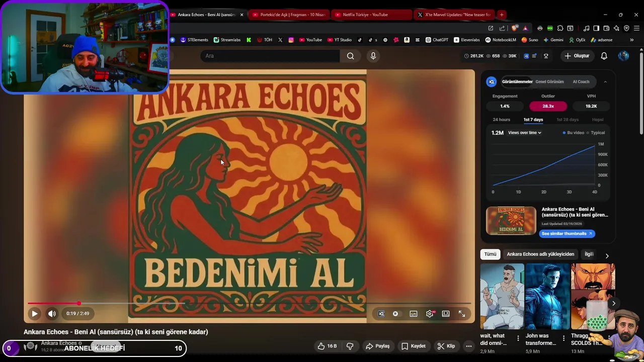Open the player settings gear
This screenshot has width=644, height=362.
430,314
